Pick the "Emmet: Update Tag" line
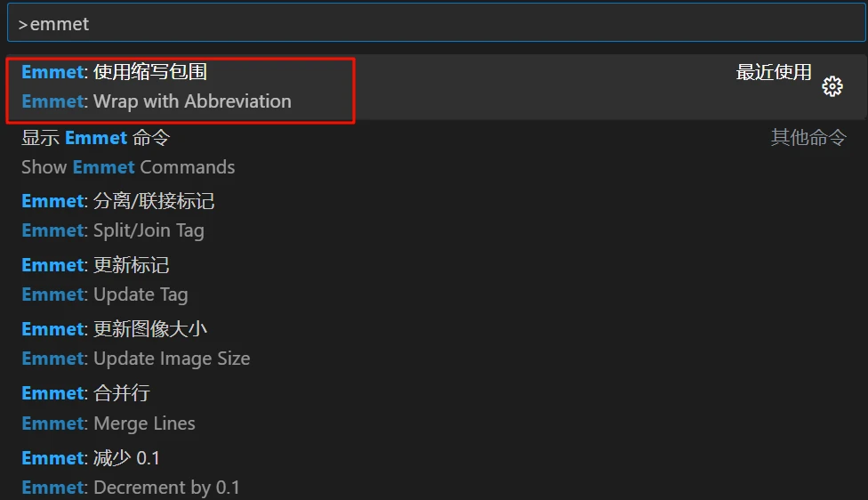This screenshot has height=500, width=868. coord(105,294)
